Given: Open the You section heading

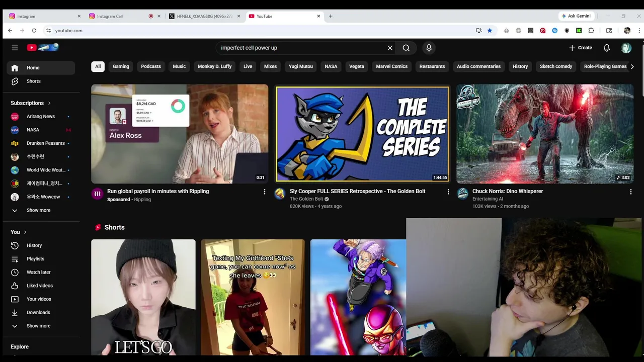Looking at the screenshot, I should click(19, 232).
